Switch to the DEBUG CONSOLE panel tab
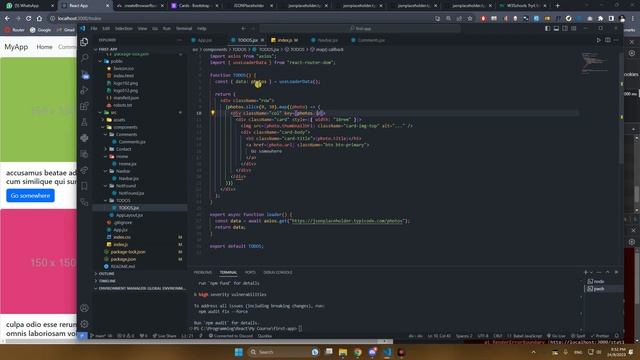Screen dimensions: 640x360 tap(278, 272)
